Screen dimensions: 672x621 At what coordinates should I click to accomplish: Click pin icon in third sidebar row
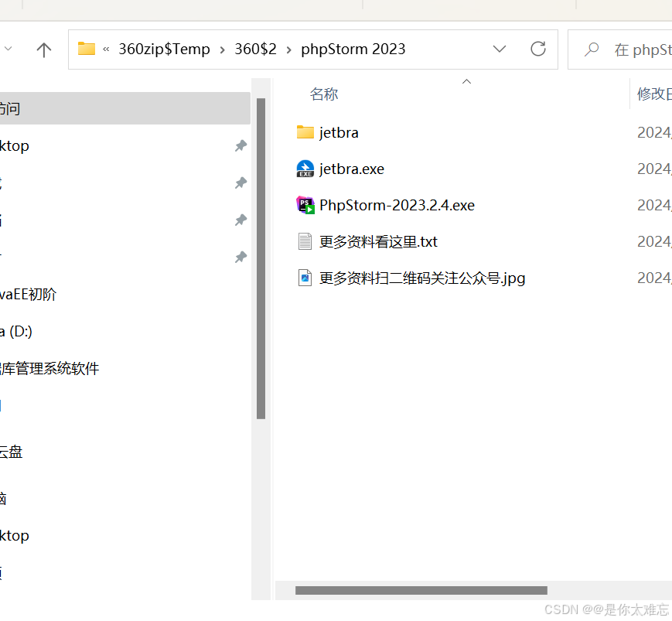pos(240,220)
